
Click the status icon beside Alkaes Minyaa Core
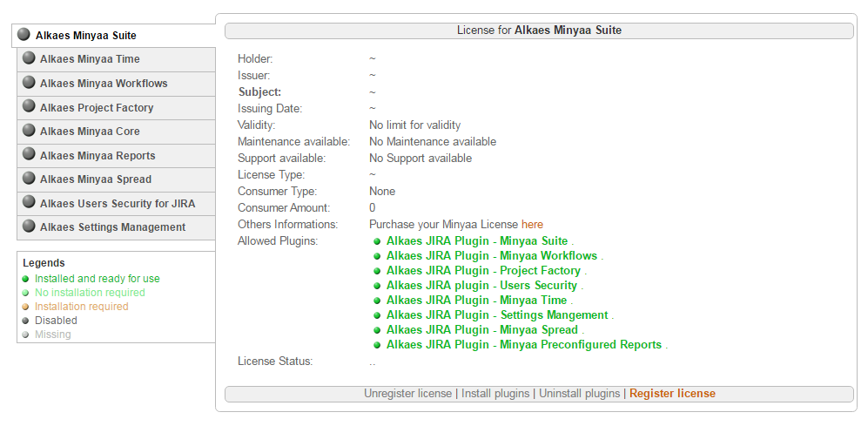[x=29, y=131]
